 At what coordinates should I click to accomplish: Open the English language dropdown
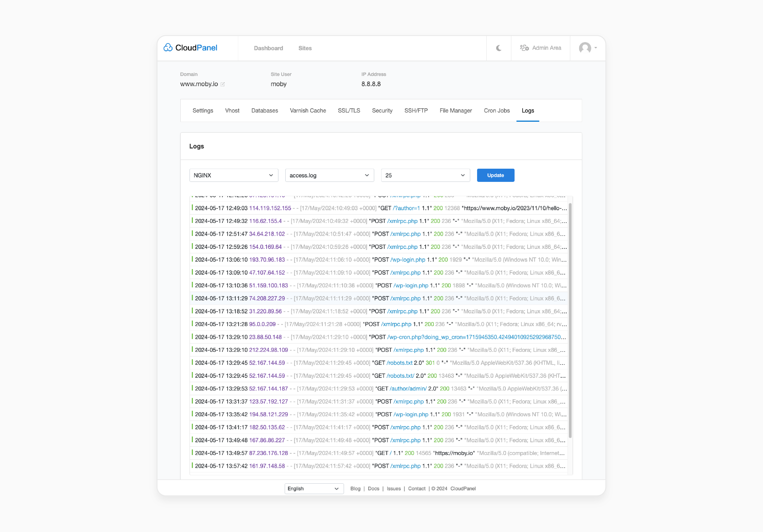314,488
